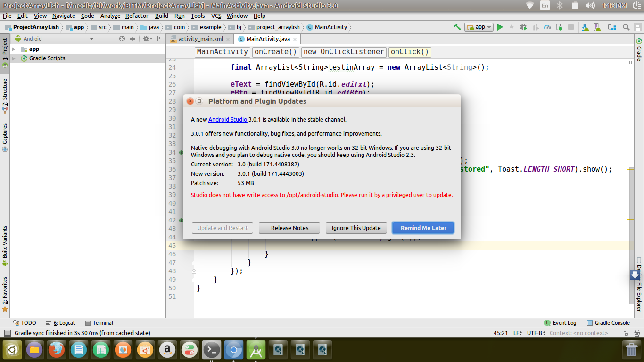Screen dimensions: 644x362
Task: Open the Gradle side panel
Action: pyautogui.click(x=639, y=50)
